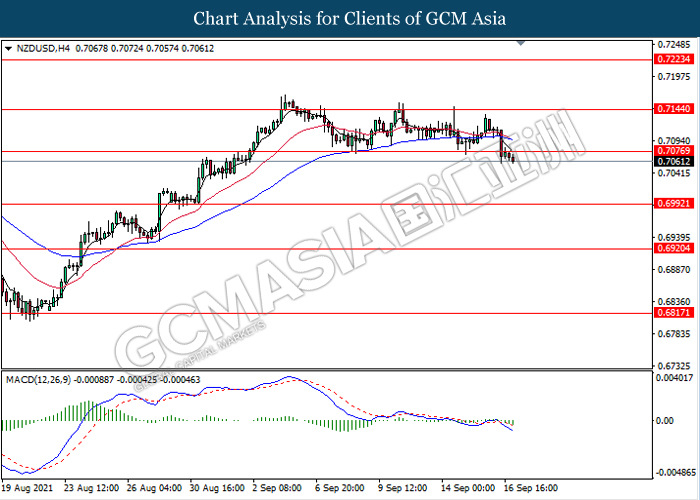Image resolution: width=700 pixels, height=500 pixels.
Task: Click the 6 Sep 20:00 date label
Action: coord(340,488)
